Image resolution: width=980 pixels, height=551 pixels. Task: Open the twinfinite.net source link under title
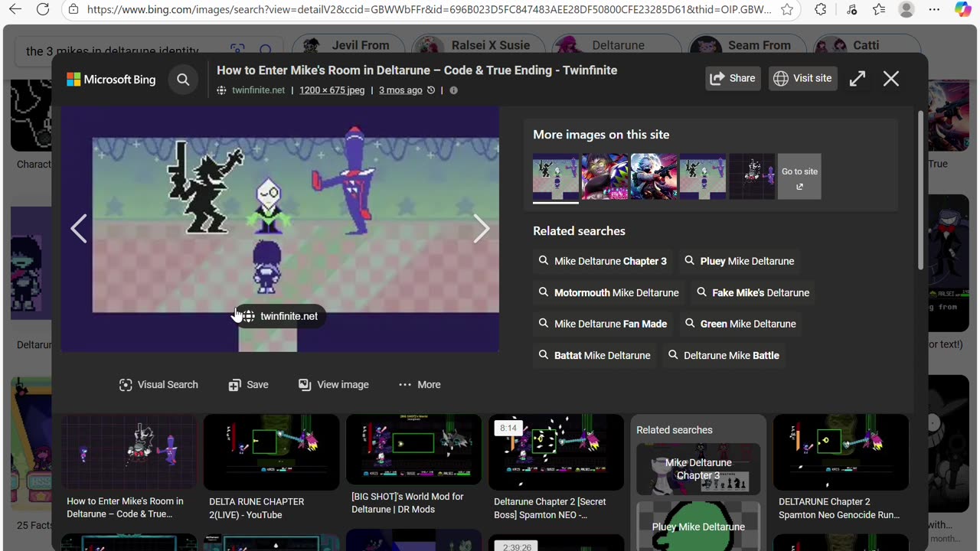click(258, 90)
